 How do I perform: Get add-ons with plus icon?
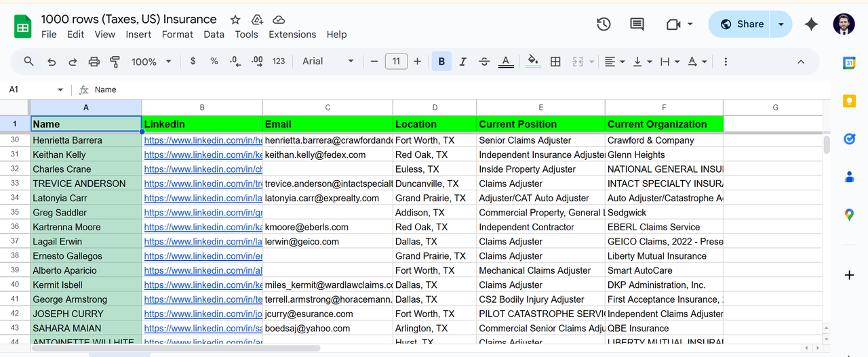pos(849,275)
